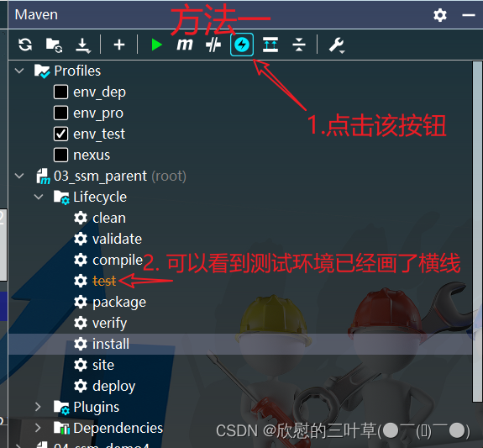This screenshot has height=448, width=483.
Task: Reload all Maven projects
Action: [25, 45]
